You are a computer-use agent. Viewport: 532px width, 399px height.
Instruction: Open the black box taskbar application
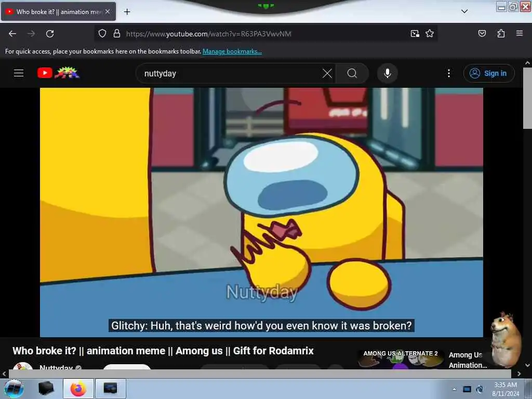(x=46, y=389)
